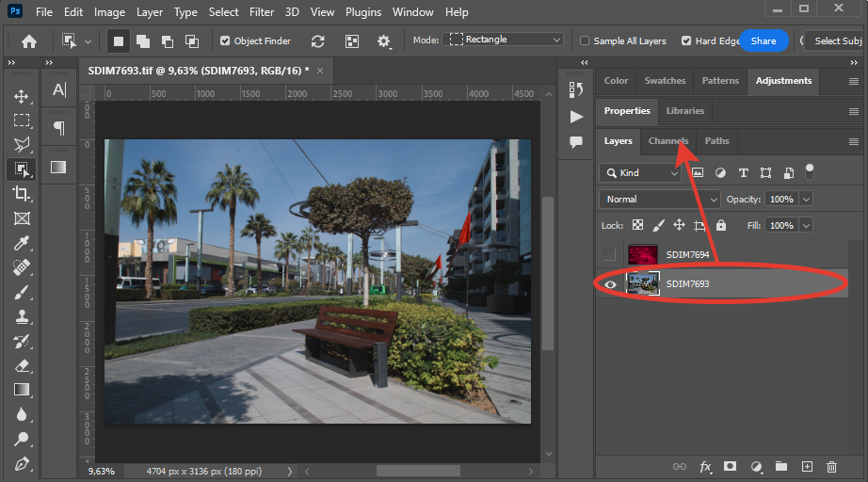The height and width of the screenshot is (482, 868).
Task: Select the Crop tool
Action: (x=22, y=194)
